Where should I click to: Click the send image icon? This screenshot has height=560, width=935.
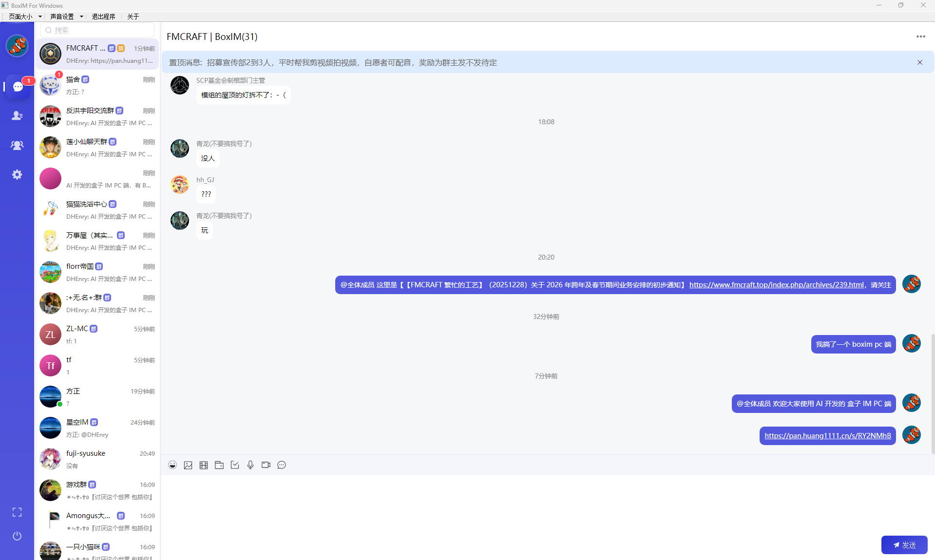(x=188, y=465)
